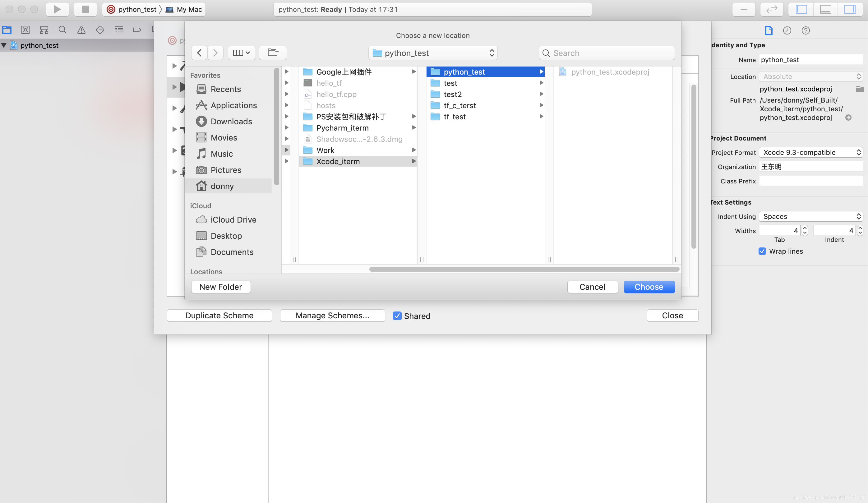
Task: Disable the Wrap lines checkbox
Action: pyautogui.click(x=762, y=251)
